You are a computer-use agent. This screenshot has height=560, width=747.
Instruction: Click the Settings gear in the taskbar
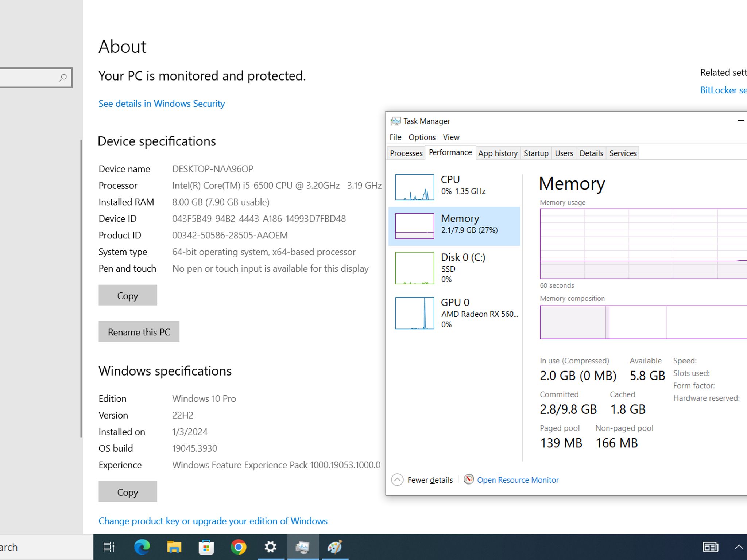coord(270,547)
